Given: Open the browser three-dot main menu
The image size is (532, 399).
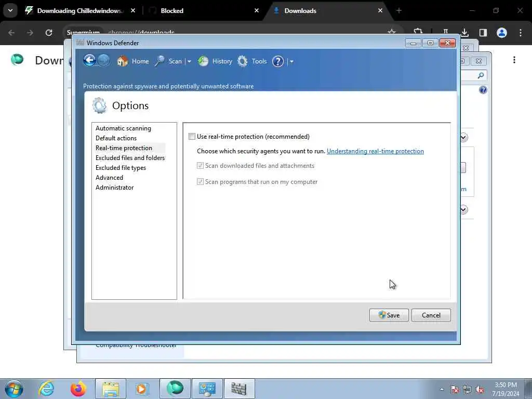Looking at the screenshot, I should [x=521, y=33].
